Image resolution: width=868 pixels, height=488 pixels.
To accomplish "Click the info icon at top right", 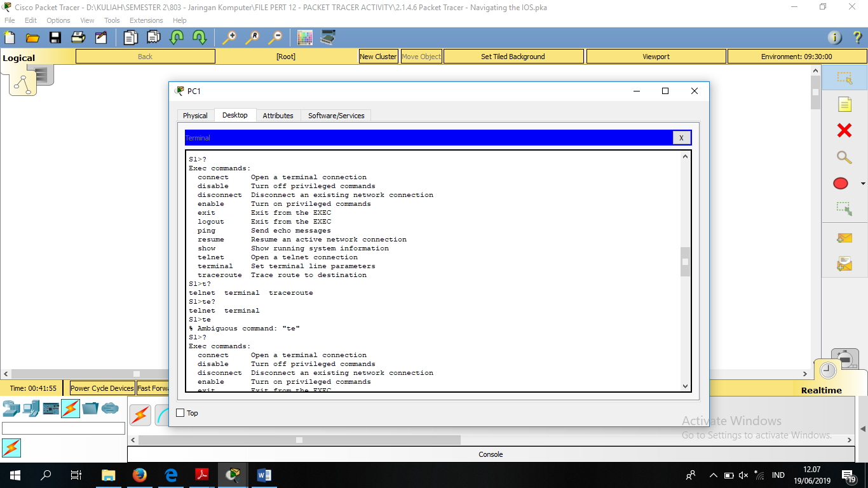I will [834, 37].
